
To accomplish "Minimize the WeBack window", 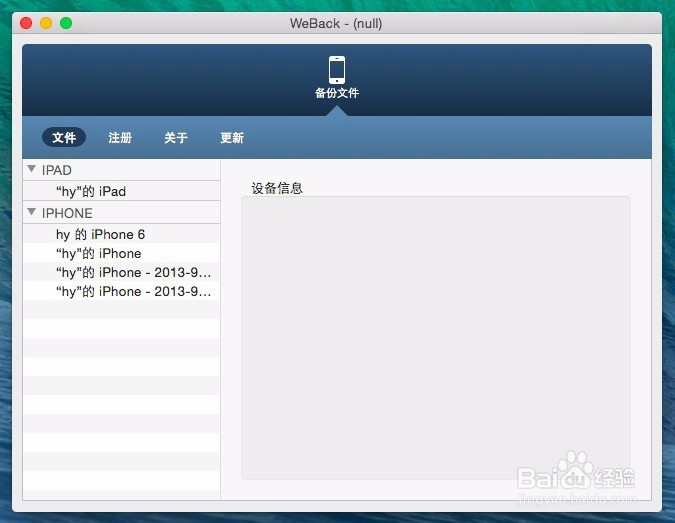I will (46, 23).
